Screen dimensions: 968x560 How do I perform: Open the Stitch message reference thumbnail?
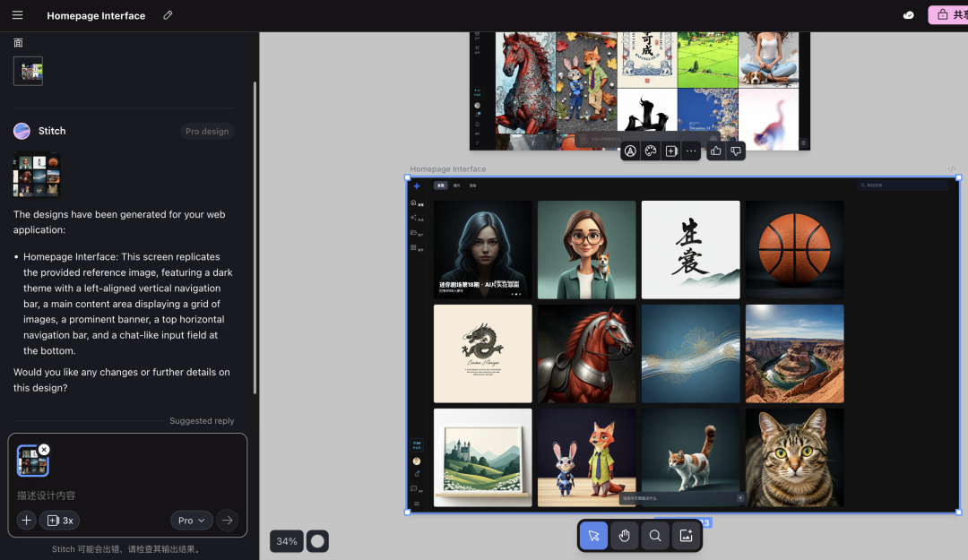(37, 175)
